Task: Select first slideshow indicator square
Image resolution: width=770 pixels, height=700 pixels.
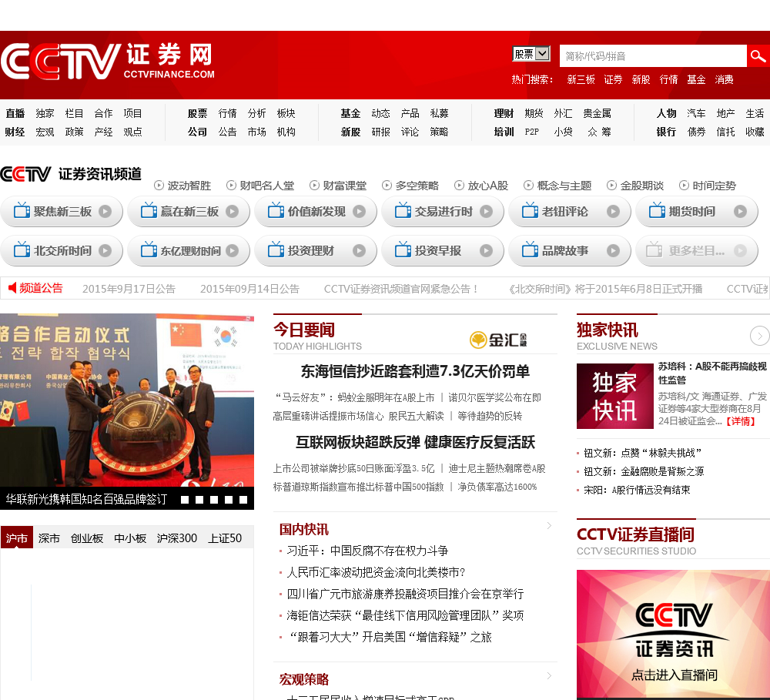Action: click(x=185, y=500)
